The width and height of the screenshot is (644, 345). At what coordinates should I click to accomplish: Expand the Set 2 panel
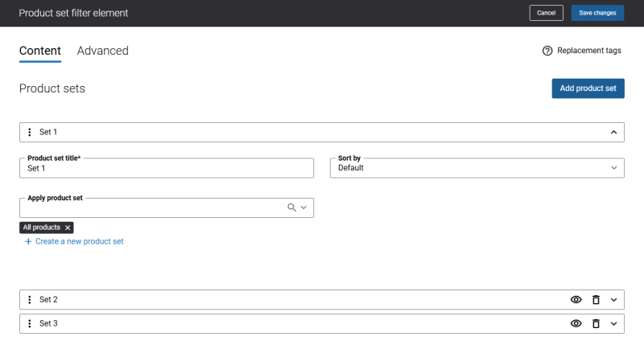click(613, 300)
